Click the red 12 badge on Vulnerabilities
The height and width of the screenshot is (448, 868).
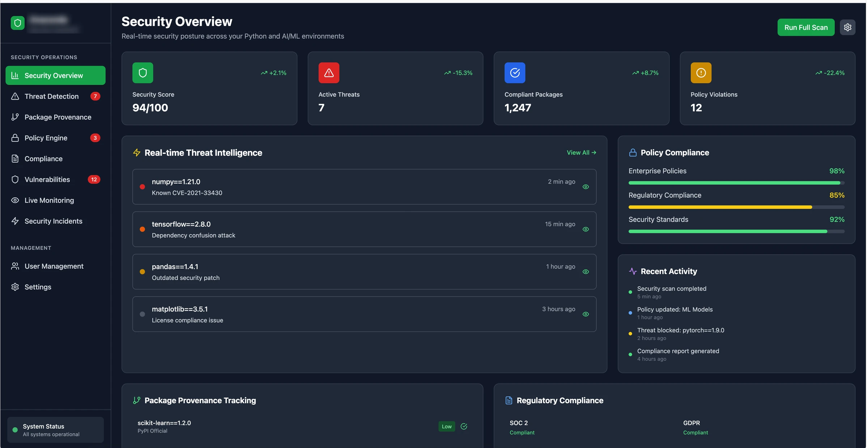(x=94, y=179)
